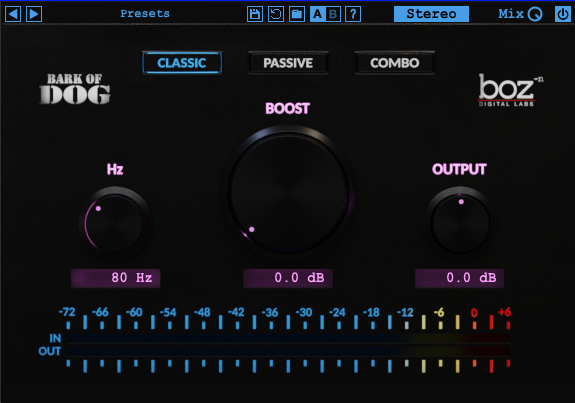Click the Bark of Dog logo
The height and width of the screenshot is (403, 575).
[x=75, y=89]
